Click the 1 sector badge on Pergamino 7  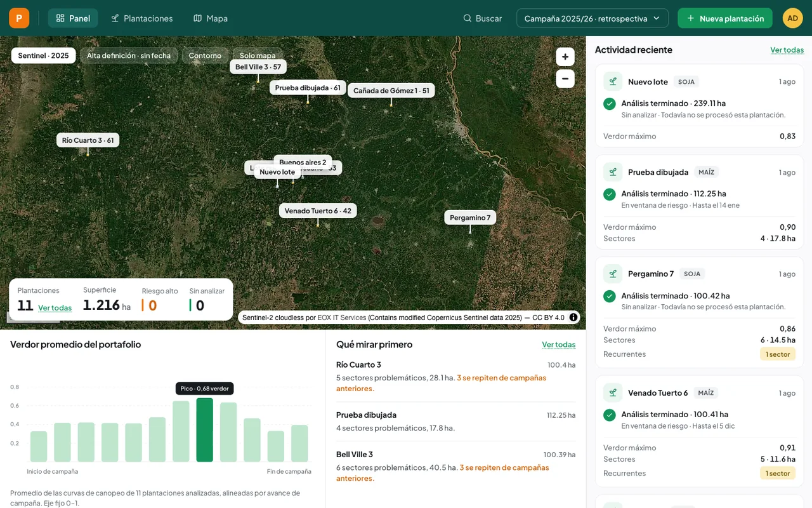(778, 354)
